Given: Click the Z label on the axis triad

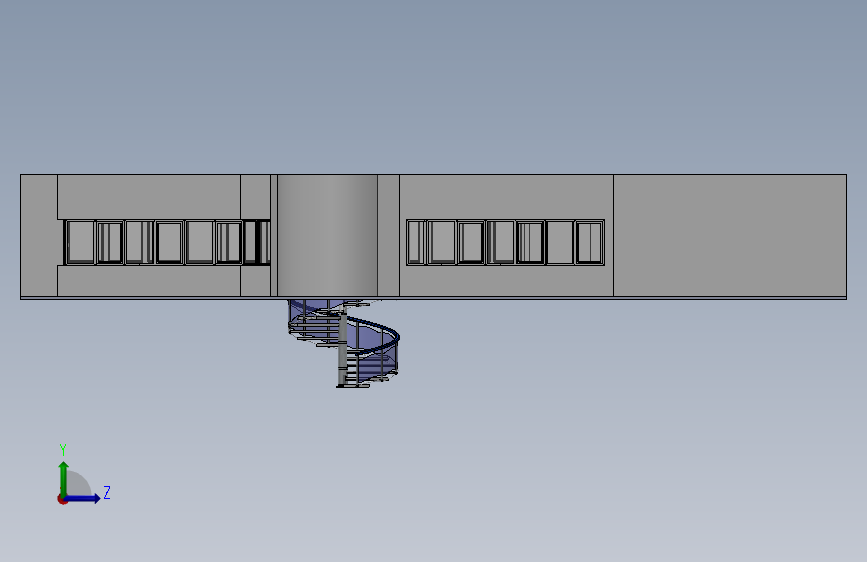Looking at the screenshot, I should coord(107,492).
